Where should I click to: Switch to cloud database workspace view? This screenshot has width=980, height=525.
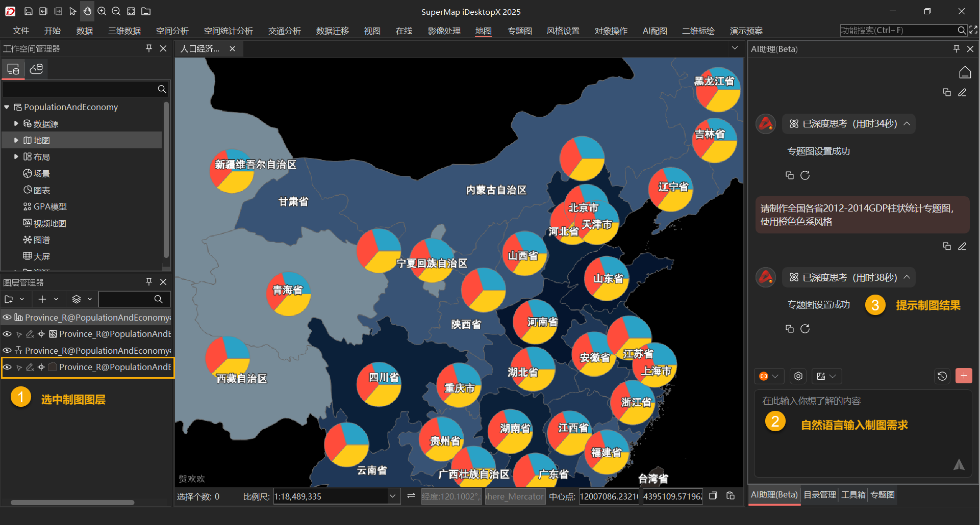click(x=36, y=69)
